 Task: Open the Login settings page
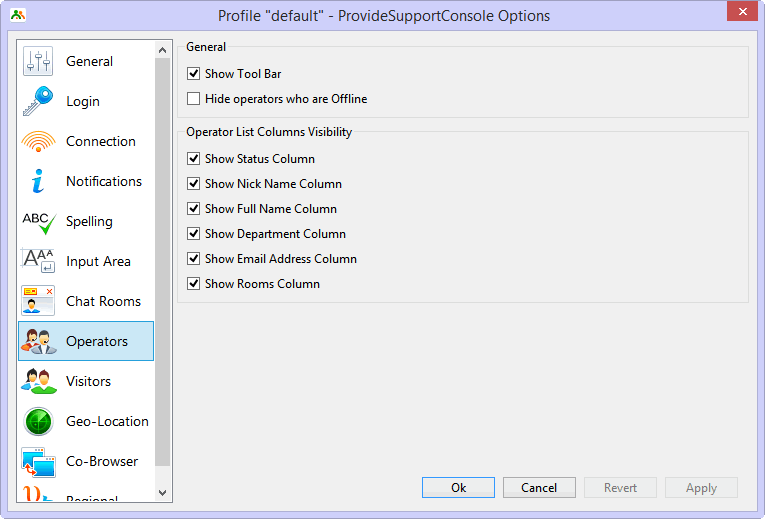point(85,101)
